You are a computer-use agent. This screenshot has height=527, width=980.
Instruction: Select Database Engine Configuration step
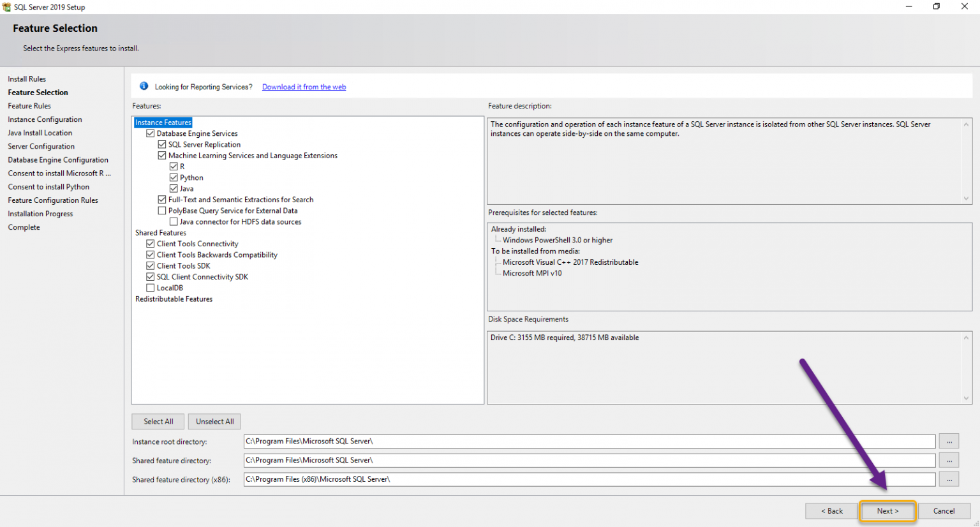[58, 160]
